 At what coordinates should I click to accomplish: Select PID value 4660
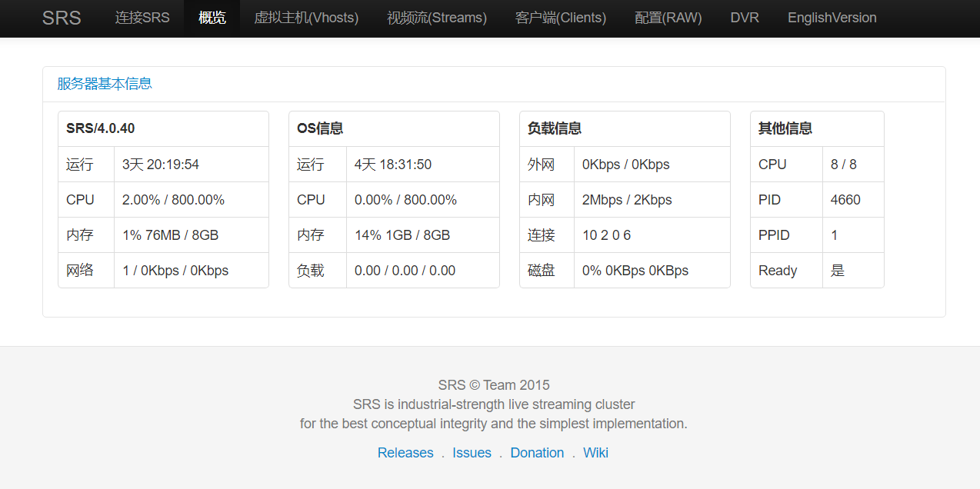click(845, 200)
